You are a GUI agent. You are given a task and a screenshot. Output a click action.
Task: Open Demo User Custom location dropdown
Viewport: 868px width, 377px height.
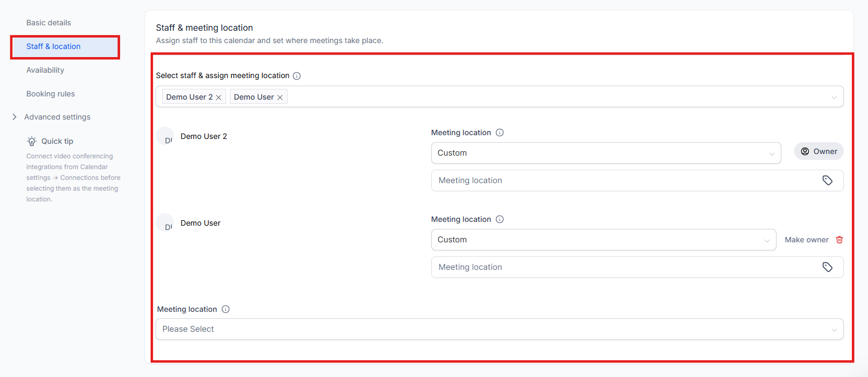[x=603, y=240]
